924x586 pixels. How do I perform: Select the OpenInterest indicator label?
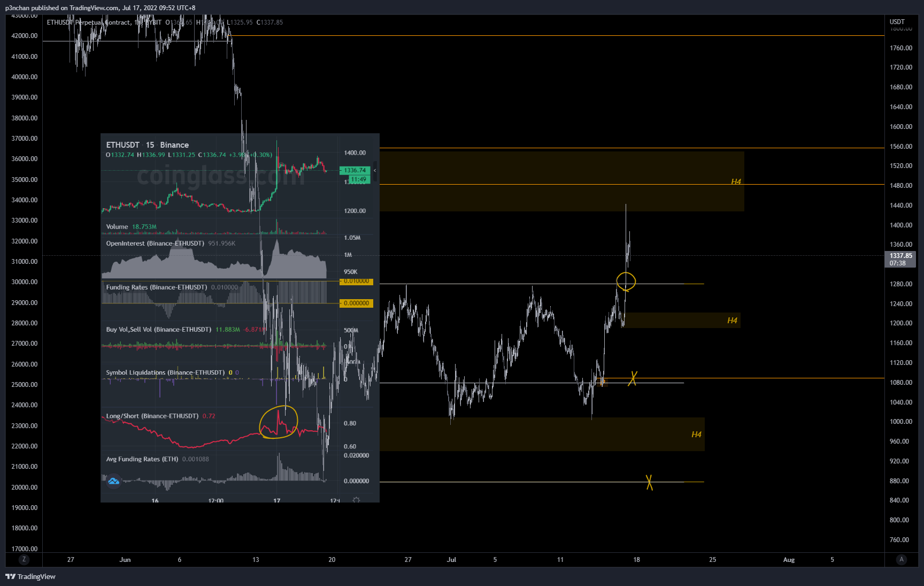click(155, 243)
